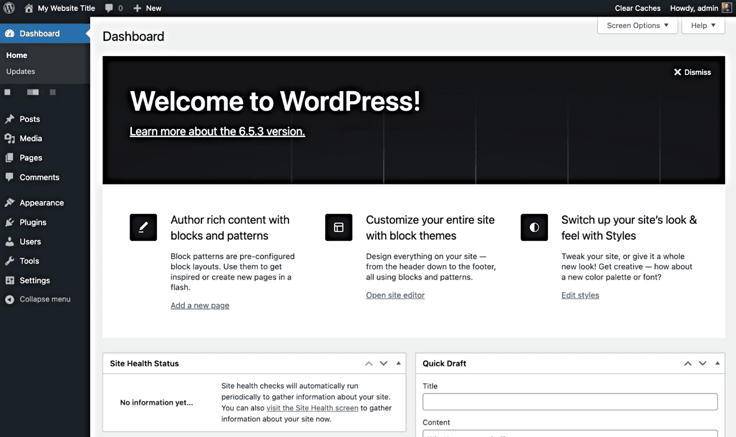This screenshot has width=736, height=437.
Task: Click the Site Health Status panel title
Action: [144, 363]
